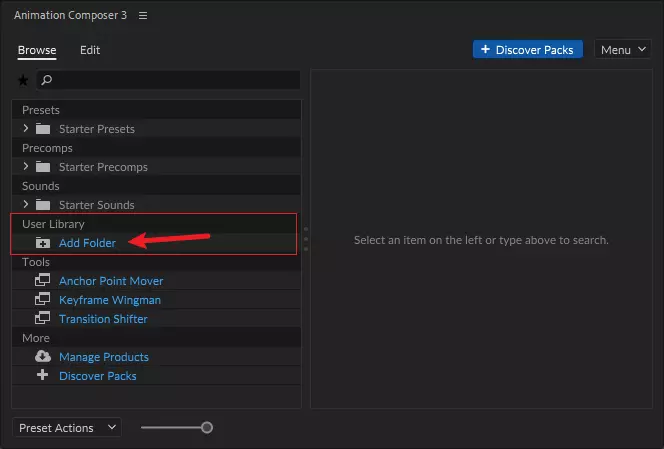Viewport: 664px width, 449px height.
Task: Click the Presets section header
Action: coord(41,110)
